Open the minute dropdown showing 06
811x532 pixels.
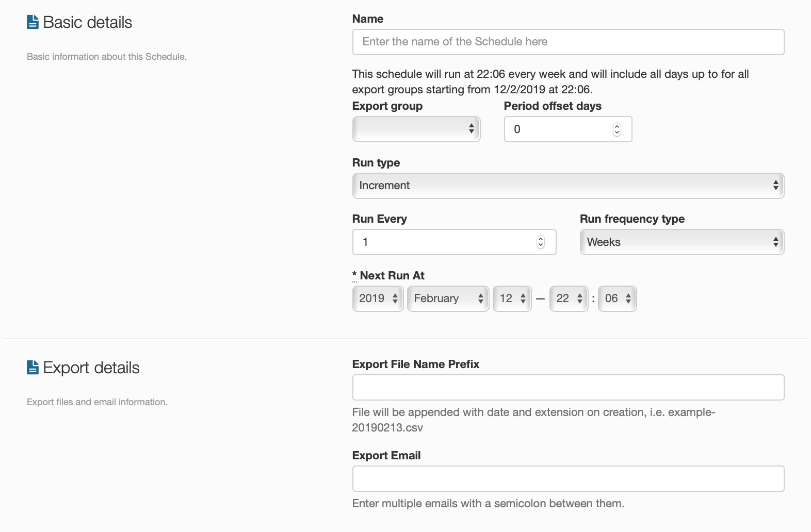(x=617, y=298)
